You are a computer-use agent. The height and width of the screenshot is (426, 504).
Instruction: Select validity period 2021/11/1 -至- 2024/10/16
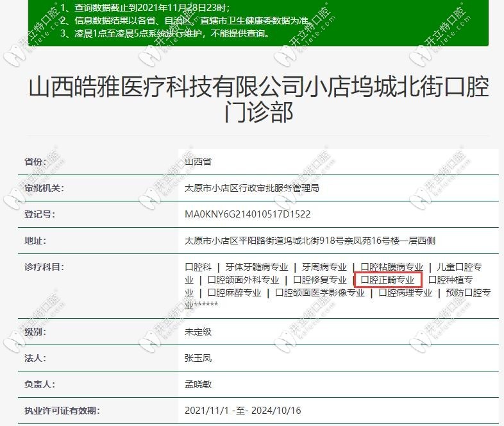tap(242, 411)
